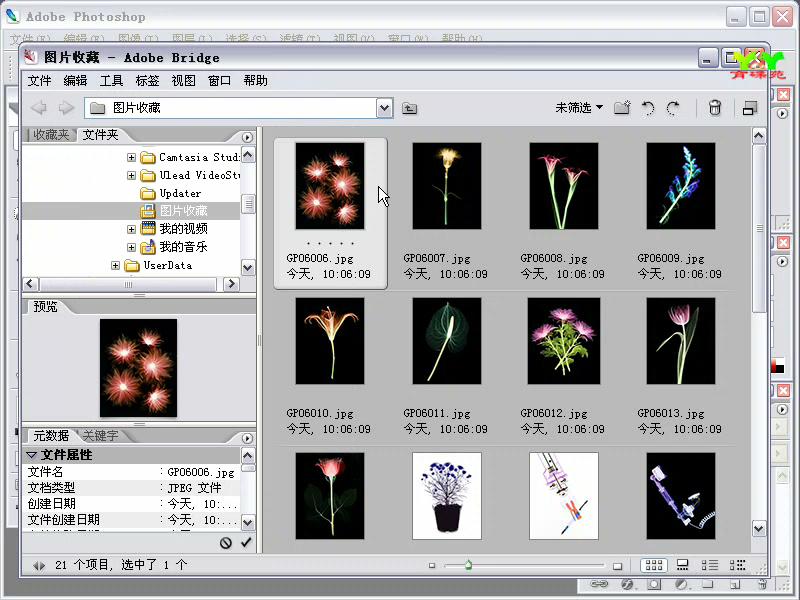Toggle show/hide panels arrows in status bar
The image size is (800, 600).
point(39,565)
